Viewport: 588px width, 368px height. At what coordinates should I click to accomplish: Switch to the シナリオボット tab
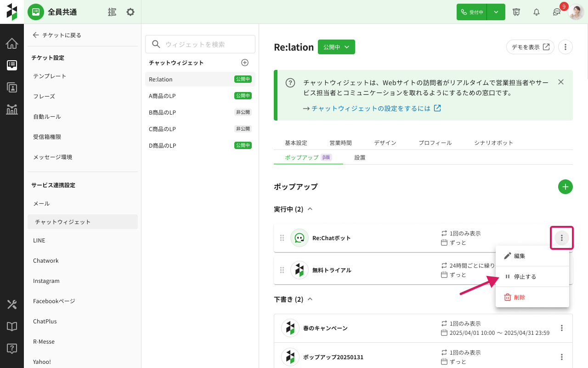tap(493, 143)
